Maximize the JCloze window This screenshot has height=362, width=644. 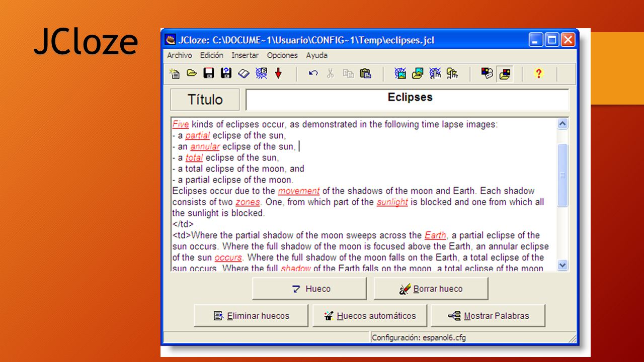[552, 40]
